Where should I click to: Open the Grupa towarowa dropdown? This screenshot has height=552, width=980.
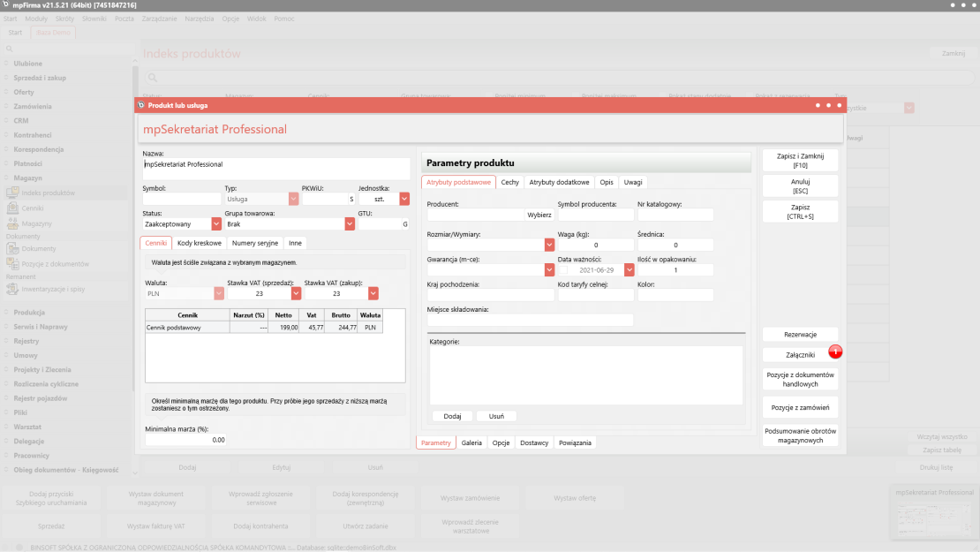(350, 223)
